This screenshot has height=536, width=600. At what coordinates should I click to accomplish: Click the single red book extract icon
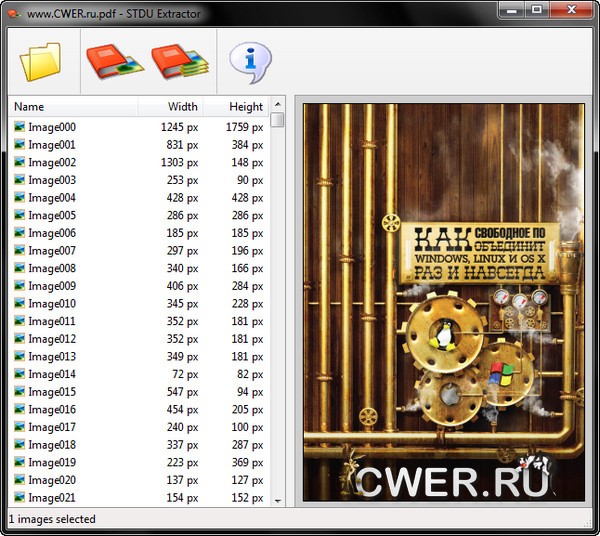coord(113,61)
